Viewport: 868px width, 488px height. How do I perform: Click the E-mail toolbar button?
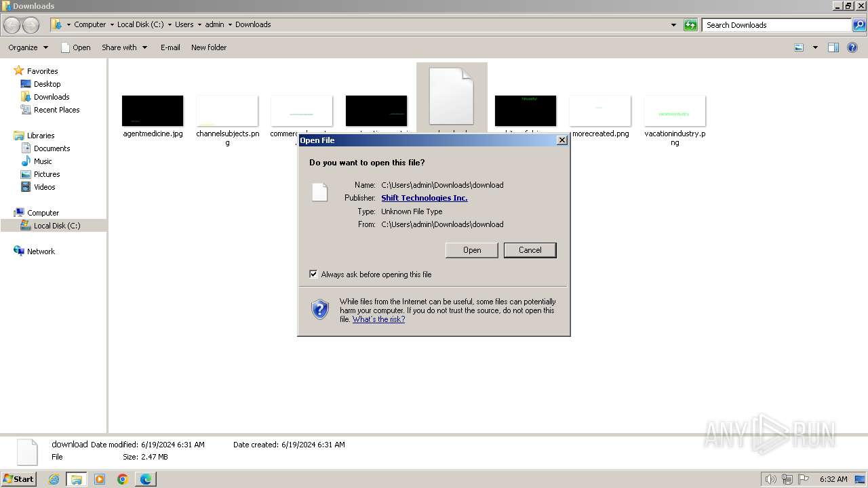coord(170,47)
